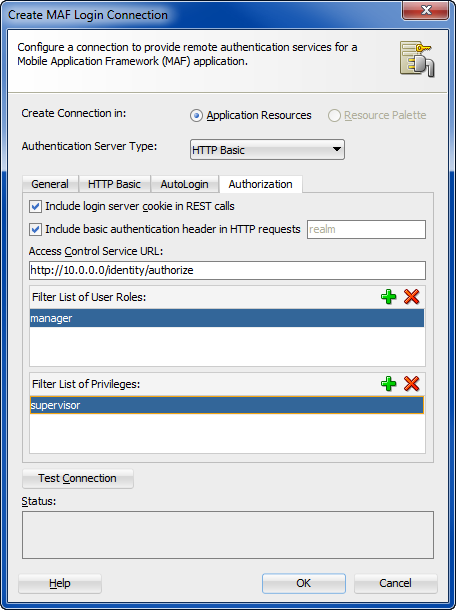Delete selected privilege from Privileges list
The image size is (456, 610).
pyautogui.click(x=411, y=384)
